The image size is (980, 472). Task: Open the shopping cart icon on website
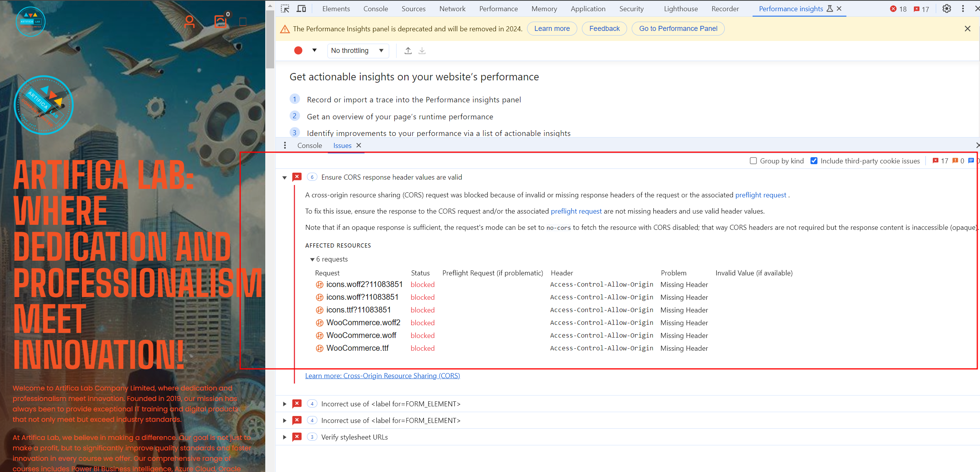click(221, 21)
